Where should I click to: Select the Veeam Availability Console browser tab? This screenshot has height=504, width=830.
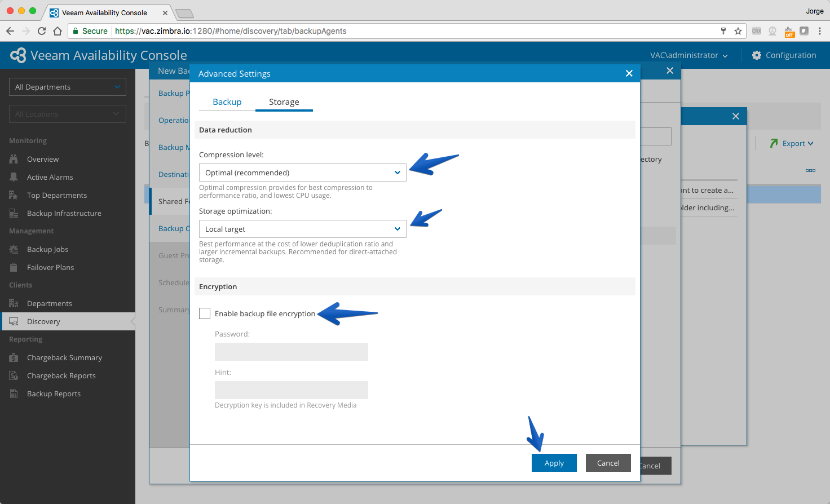109,12
